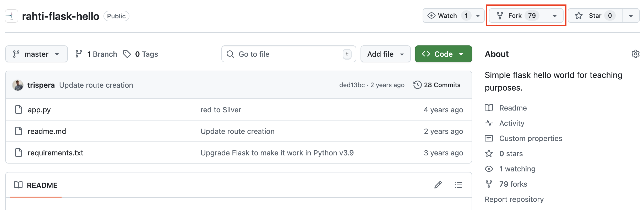Open the app.py file
The image size is (644, 210).
tap(39, 110)
